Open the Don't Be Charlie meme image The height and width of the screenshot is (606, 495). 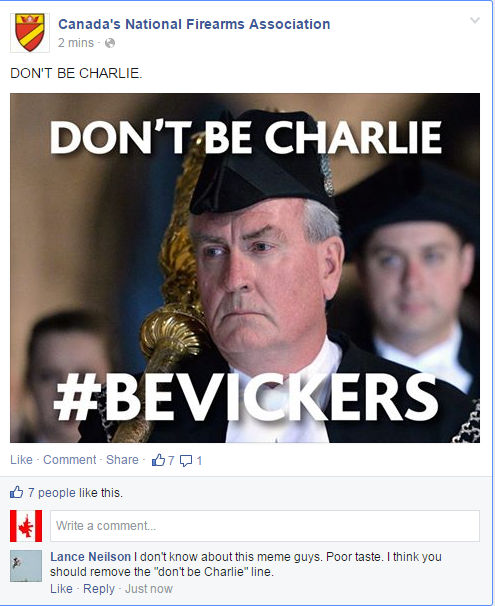pos(245,268)
